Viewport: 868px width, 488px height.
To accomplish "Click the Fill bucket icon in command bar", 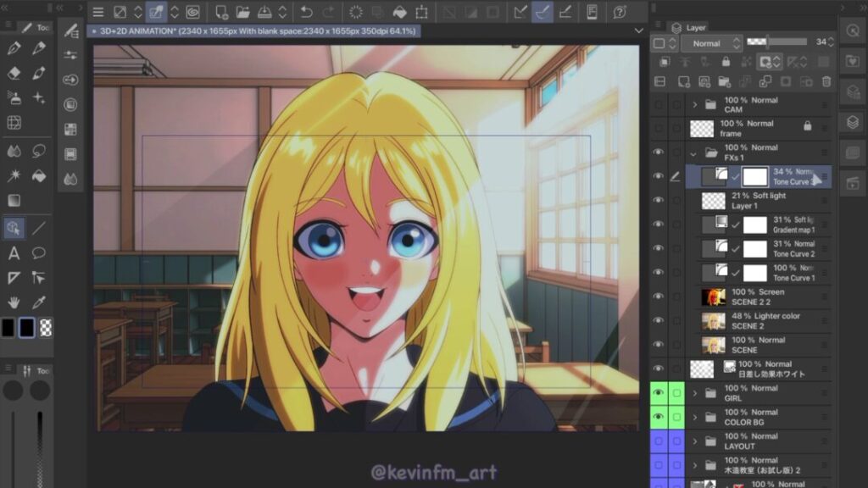I will [400, 12].
